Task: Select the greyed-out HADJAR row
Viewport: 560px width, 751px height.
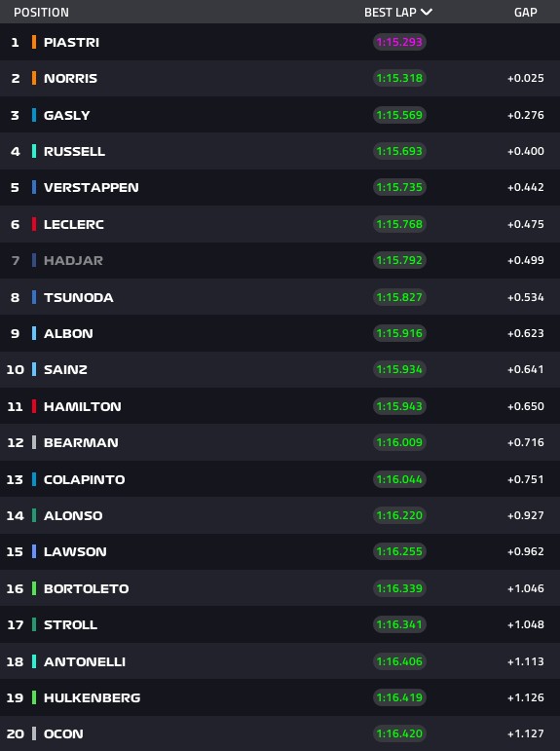Action: [x=280, y=260]
